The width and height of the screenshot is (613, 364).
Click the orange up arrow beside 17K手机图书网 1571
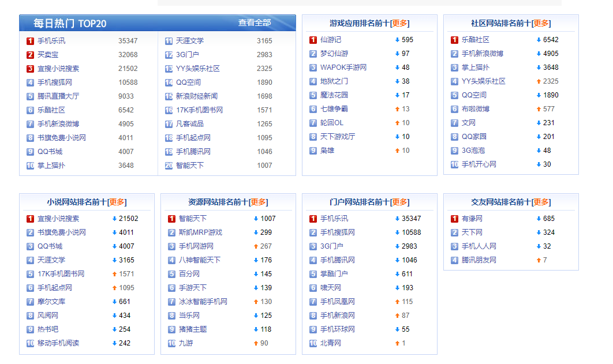pos(114,274)
